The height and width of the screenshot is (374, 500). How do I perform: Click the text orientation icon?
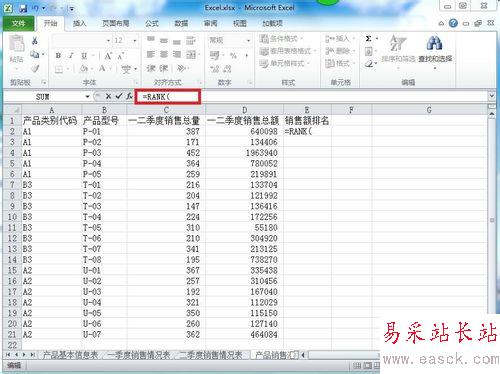pos(181,68)
